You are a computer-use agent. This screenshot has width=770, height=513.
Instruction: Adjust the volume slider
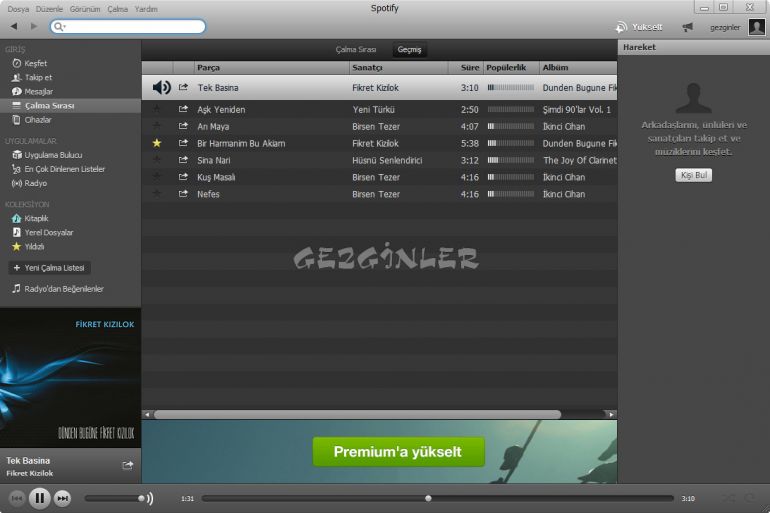pyautogui.click(x=114, y=499)
